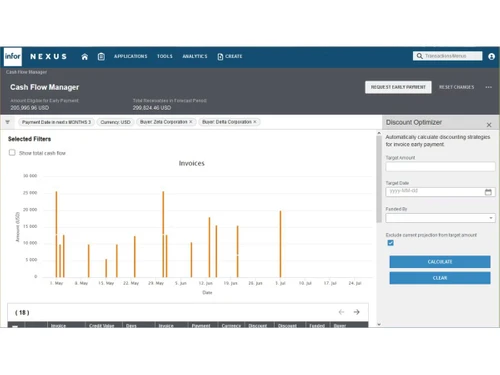Image resolution: width=500 pixels, height=375 pixels.
Task: Go to next table page arrow
Action: pyautogui.click(x=356, y=312)
